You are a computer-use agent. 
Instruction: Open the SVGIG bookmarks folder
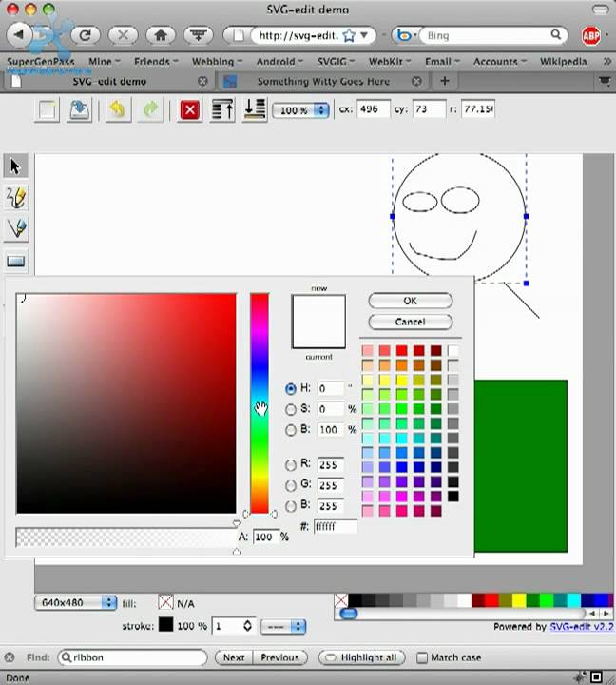(x=336, y=61)
